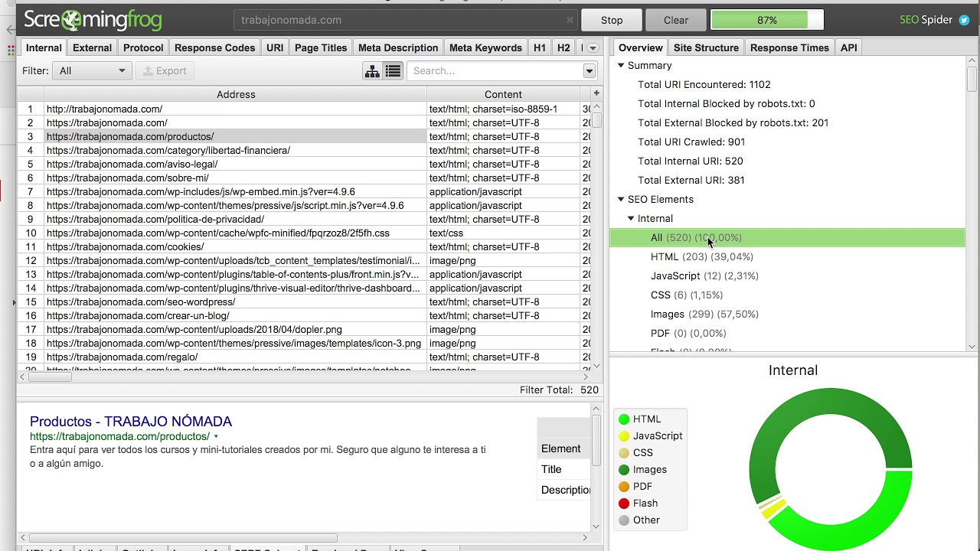Image resolution: width=980 pixels, height=551 pixels.
Task: Click the Clear button
Action: 676,20
